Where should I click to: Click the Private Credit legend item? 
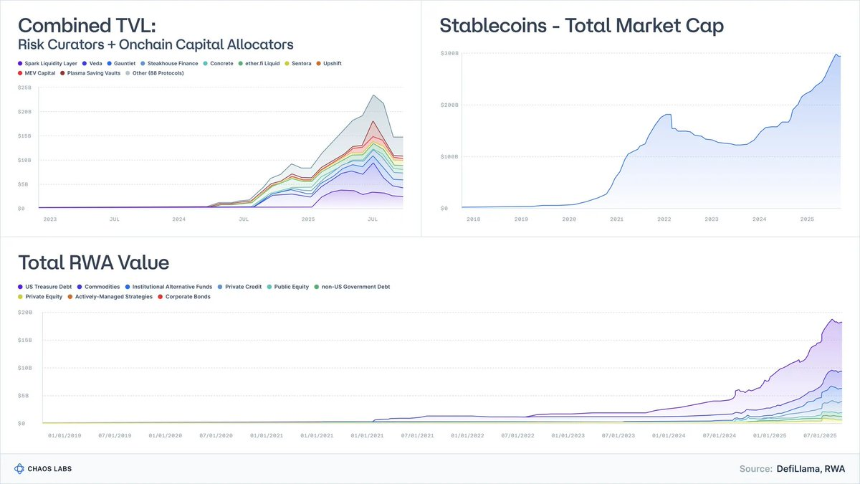240,286
